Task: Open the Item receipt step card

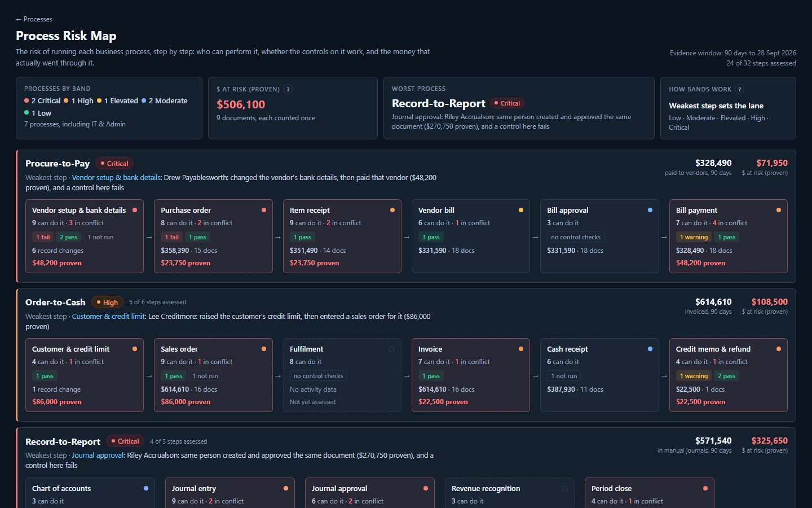Action: coord(342,236)
